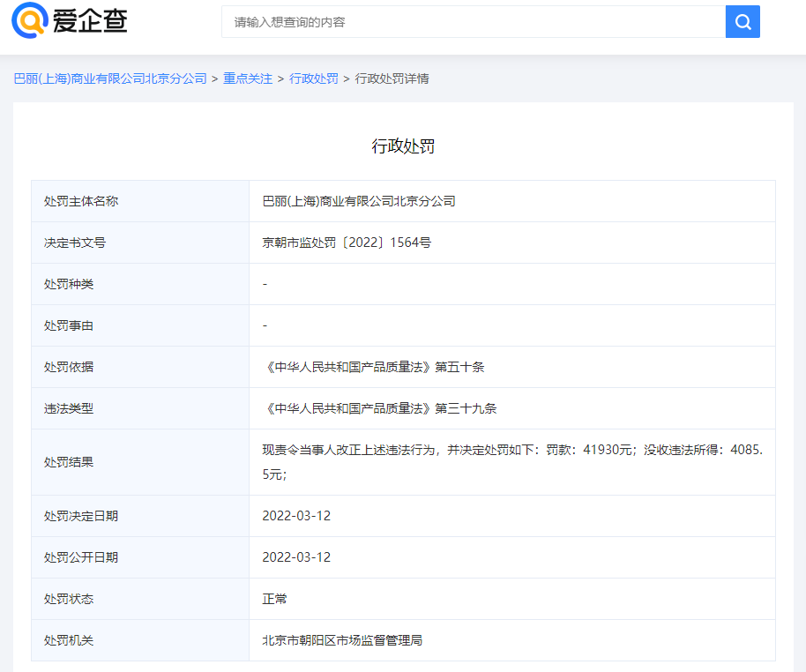Click agency name 北京市朝阳区市场监督管理局
The height and width of the screenshot is (672, 806).
point(342,640)
